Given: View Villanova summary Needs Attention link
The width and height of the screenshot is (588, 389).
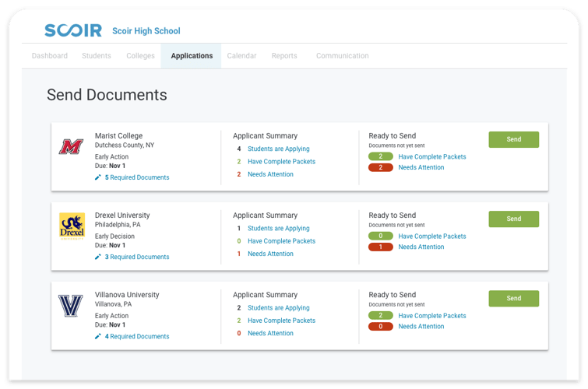Looking at the screenshot, I should (270, 333).
